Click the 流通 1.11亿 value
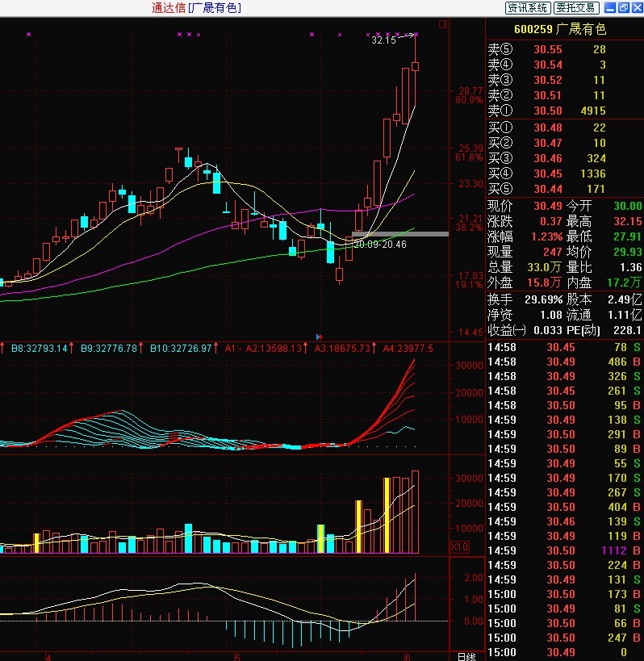 625,315
